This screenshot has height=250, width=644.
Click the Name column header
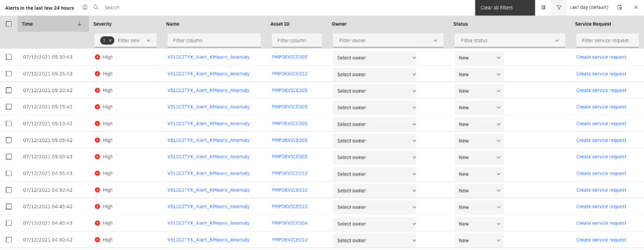click(x=173, y=24)
